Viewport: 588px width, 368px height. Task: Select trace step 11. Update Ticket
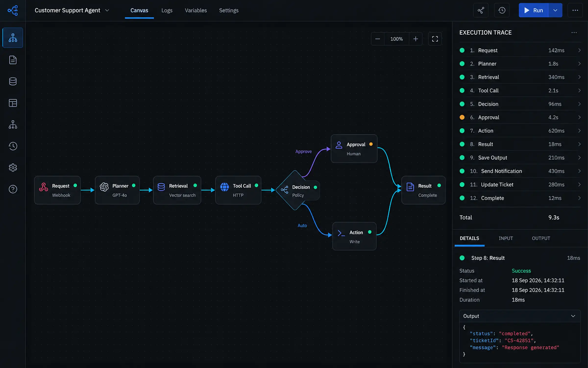pyautogui.click(x=520, y=185)
